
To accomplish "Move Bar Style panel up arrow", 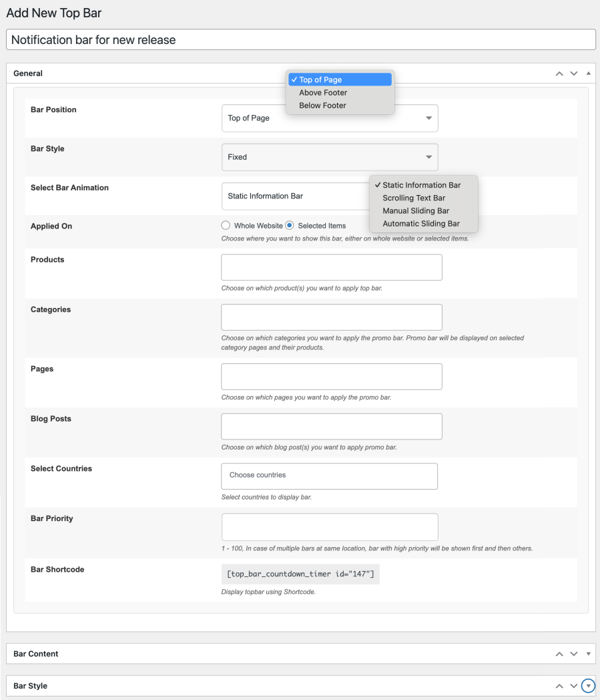I will coord(559,686).
